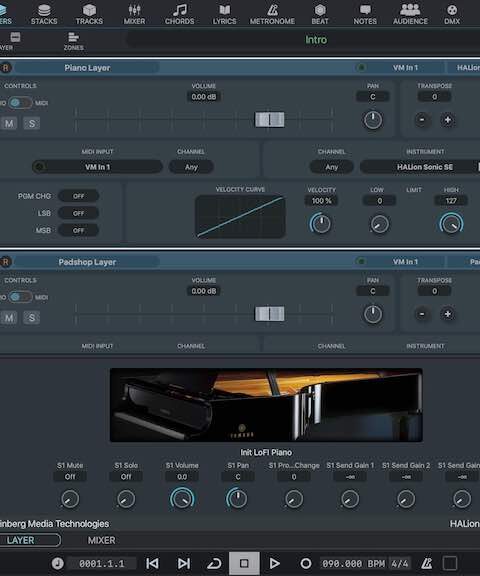Screen dimensions: 480x576
Task: Open the Mixer view in top toolbar
Action: click(x=134, y=14)
